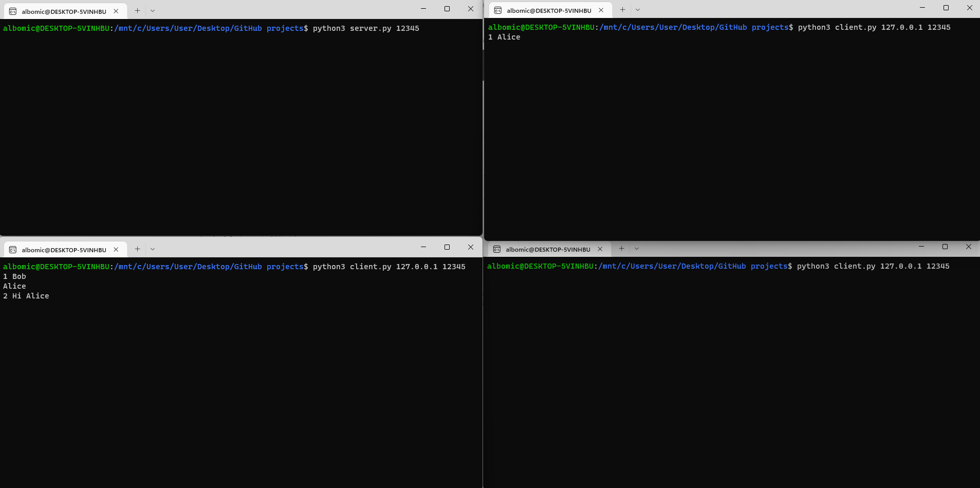The height and width of the screenshot is (488, 980).
Task: Open a new tab in the server terminal window
Action: point(137,11)
